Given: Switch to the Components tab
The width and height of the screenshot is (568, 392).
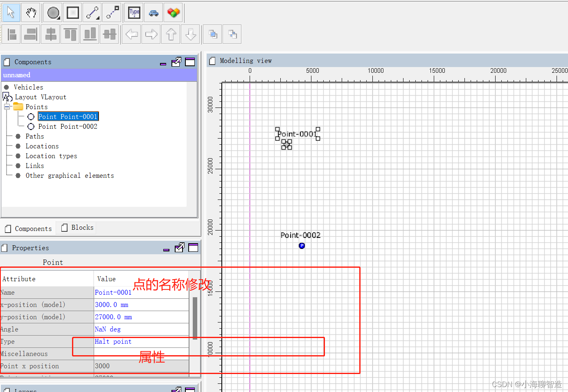Looking at the screenshot, I should pyautogui.click(x=28, y=228).
